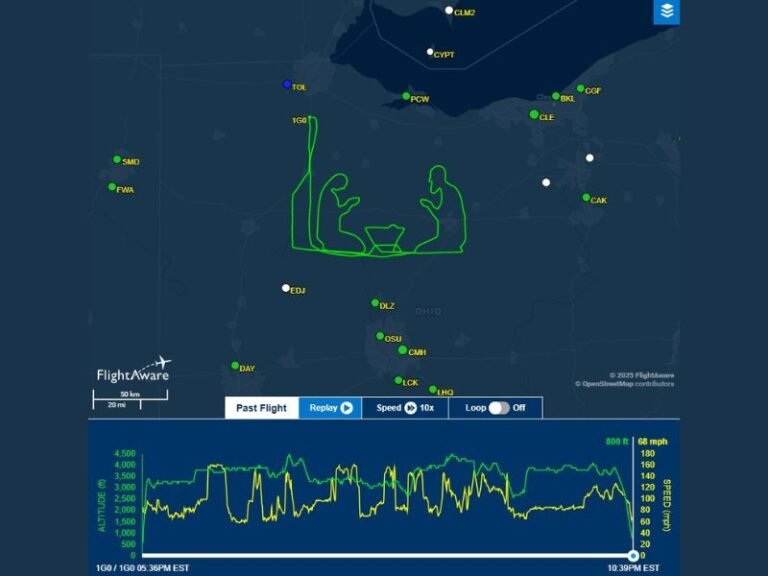
Task: Click the CMH airport marker
Action: pos(403,350)
